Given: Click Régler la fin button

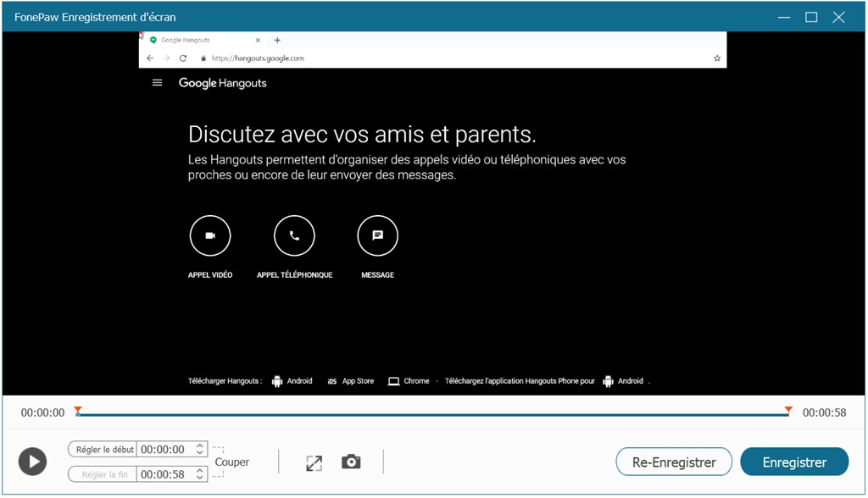Looking at the screenshot, I should coord(103,474).
